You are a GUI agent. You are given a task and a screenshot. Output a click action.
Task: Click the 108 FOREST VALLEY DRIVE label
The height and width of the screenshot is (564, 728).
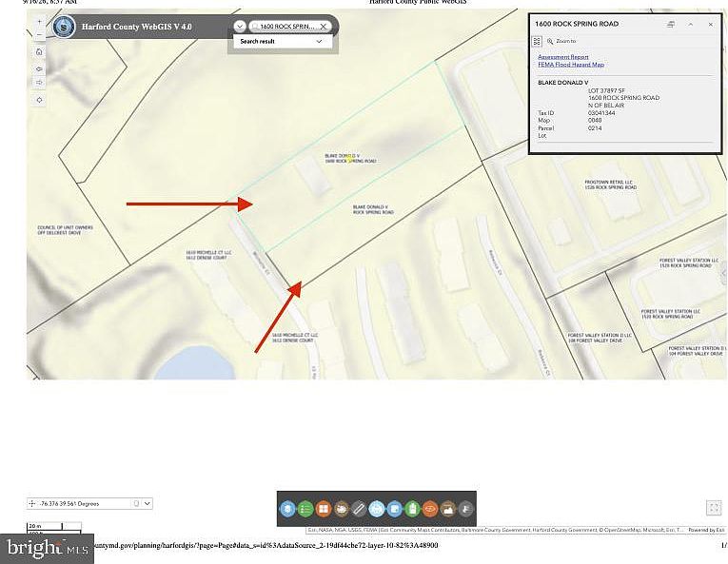click(600, 338)
